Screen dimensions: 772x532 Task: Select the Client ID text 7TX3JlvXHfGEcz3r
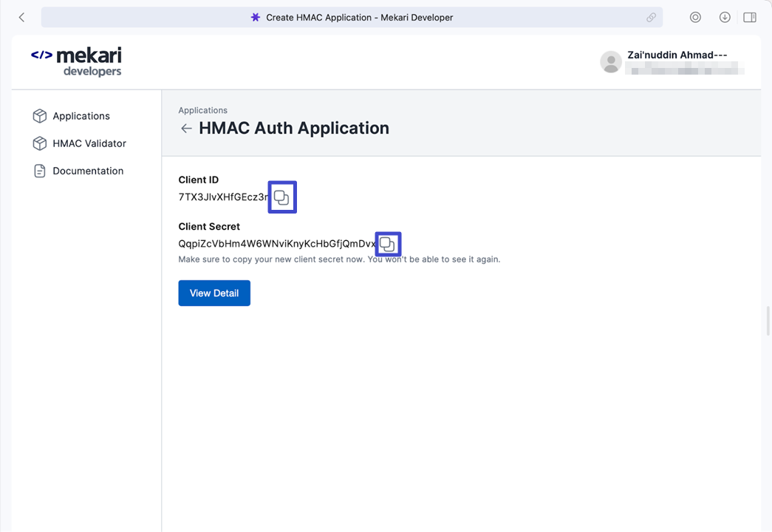[224, 197]
